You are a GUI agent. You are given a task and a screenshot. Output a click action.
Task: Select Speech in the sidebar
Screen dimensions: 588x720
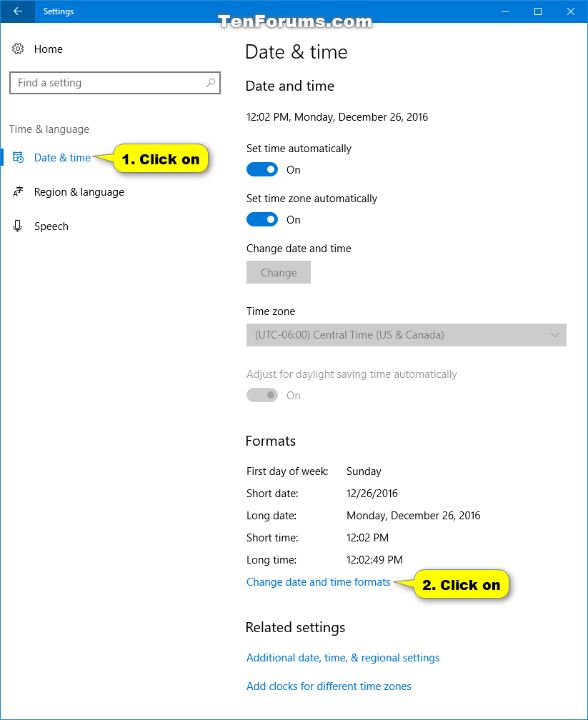(51, 226)
